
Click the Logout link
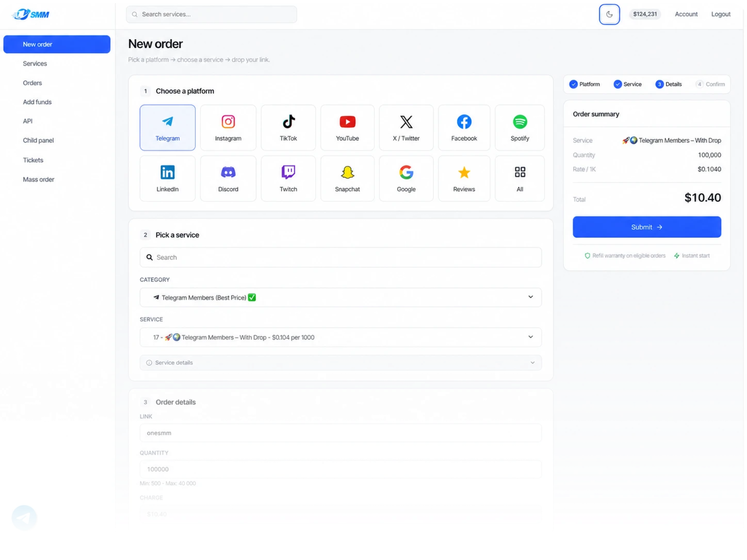[721, 14]
